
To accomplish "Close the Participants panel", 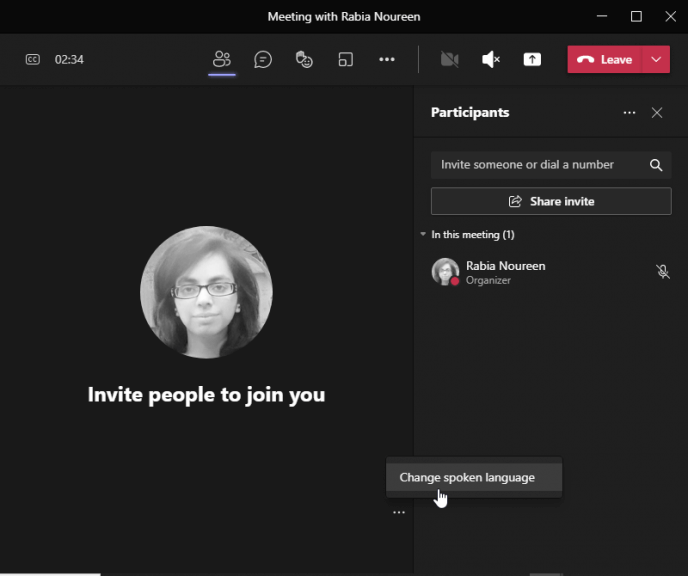I will pos(657,113).
